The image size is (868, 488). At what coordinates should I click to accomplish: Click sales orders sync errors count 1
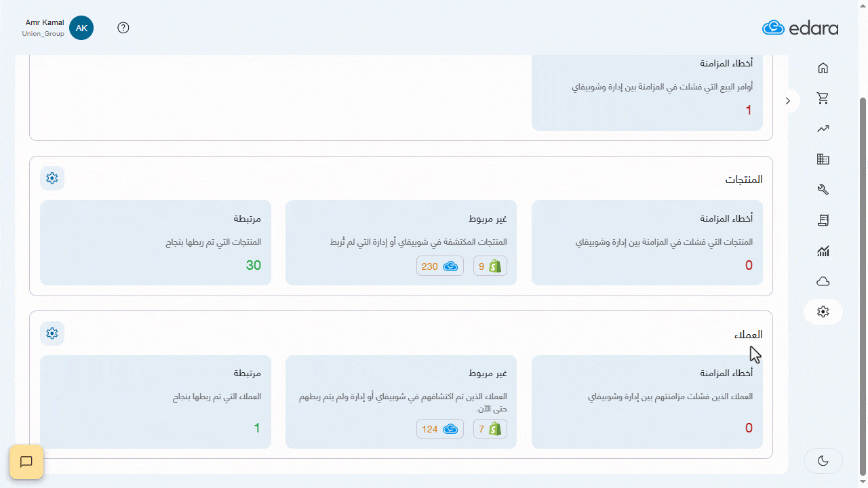[749, 110]
